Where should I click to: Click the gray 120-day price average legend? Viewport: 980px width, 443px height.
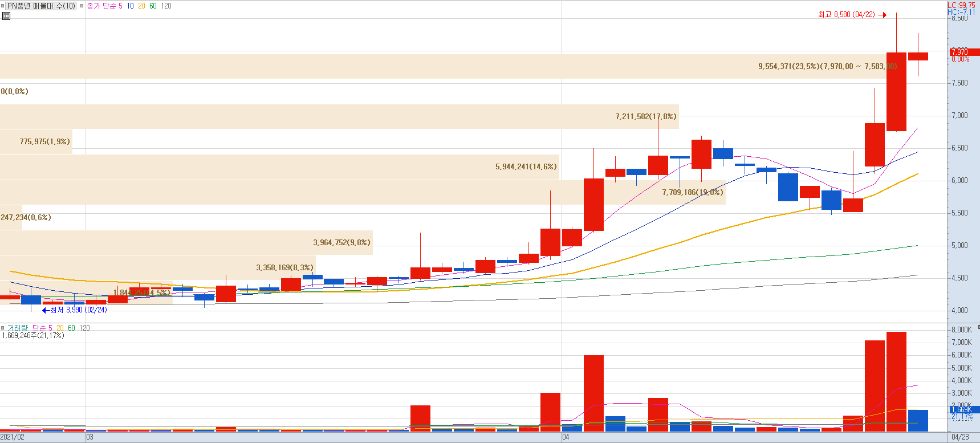pyautogui.click(x=166, y=6)
